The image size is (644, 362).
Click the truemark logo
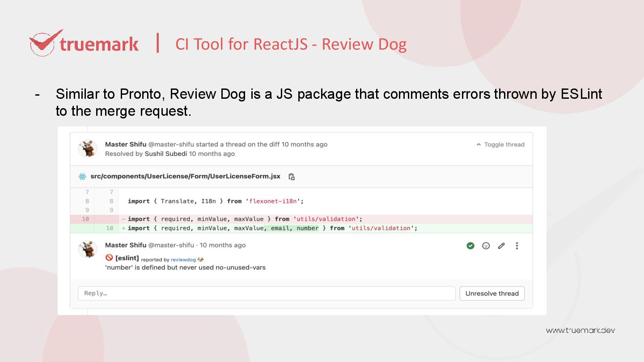click(x=84, y=43)
